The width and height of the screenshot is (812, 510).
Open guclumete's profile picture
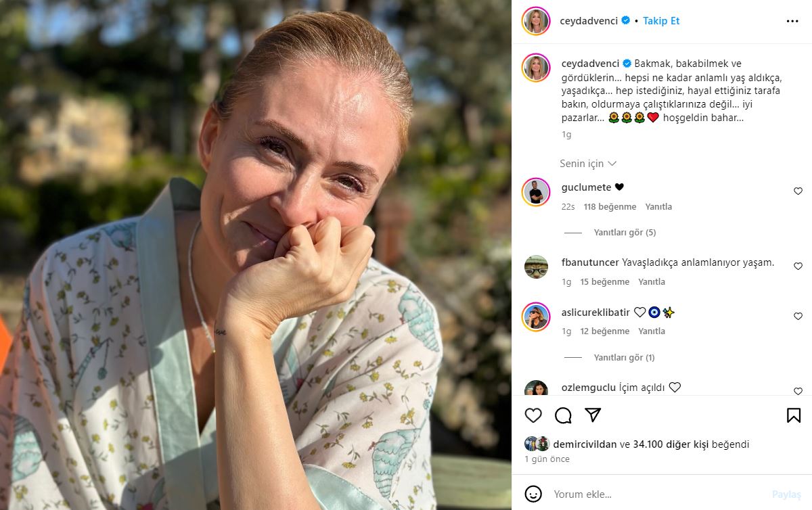(536, 192)
